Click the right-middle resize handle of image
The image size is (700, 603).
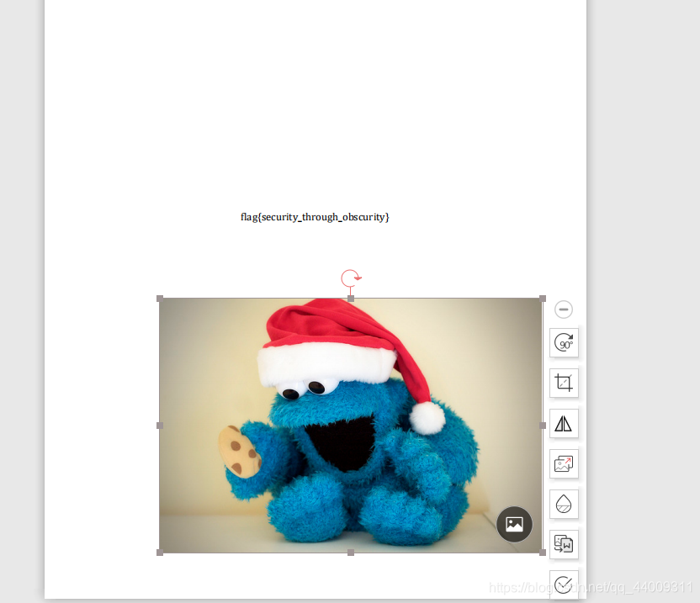pyautogui.click(x=543, y=426)
